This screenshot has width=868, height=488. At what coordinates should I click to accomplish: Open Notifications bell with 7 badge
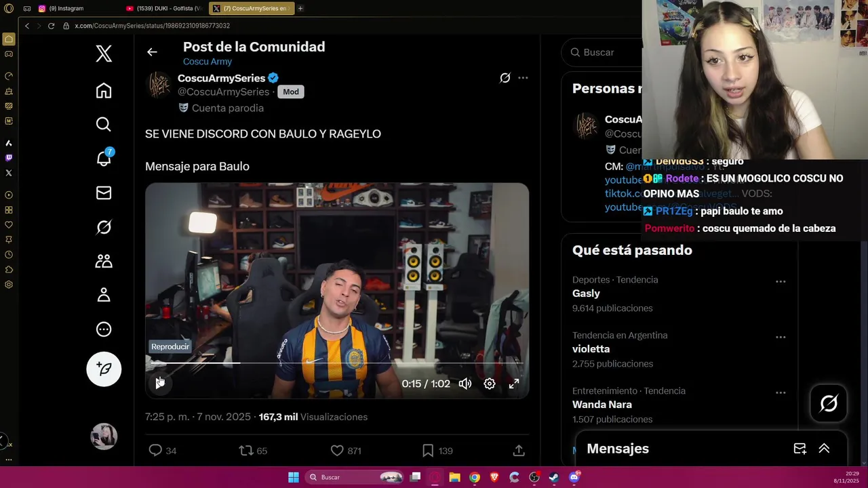click(x=104, y=158)
